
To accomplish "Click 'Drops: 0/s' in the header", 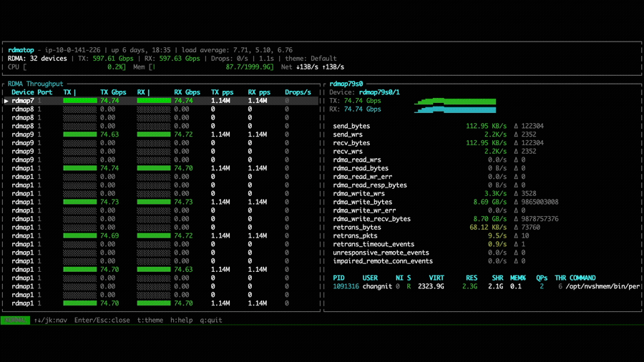I will (230, 59).
